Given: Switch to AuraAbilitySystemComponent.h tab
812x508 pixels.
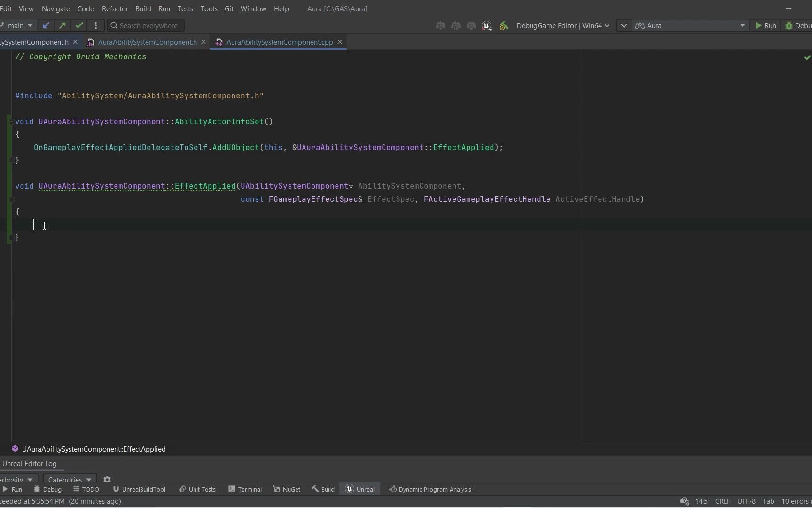Looking at the screenshot, I should point(147,42).
